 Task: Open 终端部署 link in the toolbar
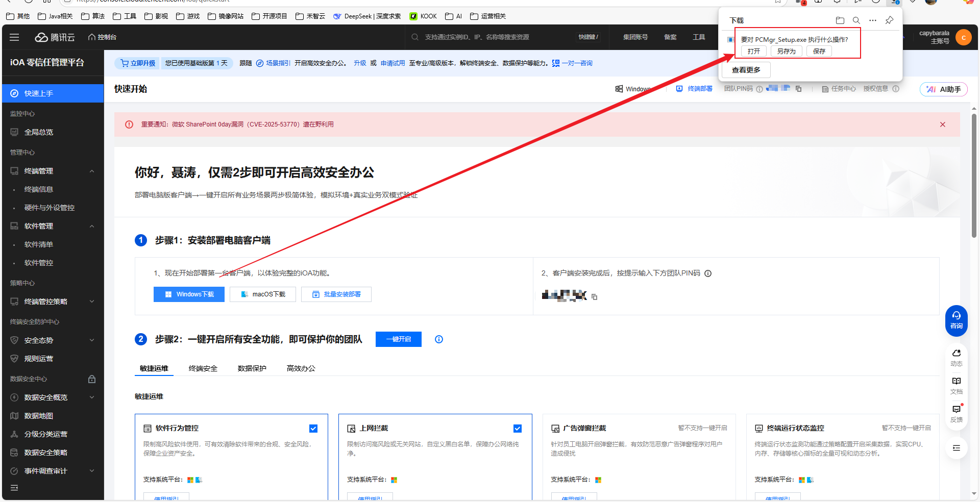[694, 89]
